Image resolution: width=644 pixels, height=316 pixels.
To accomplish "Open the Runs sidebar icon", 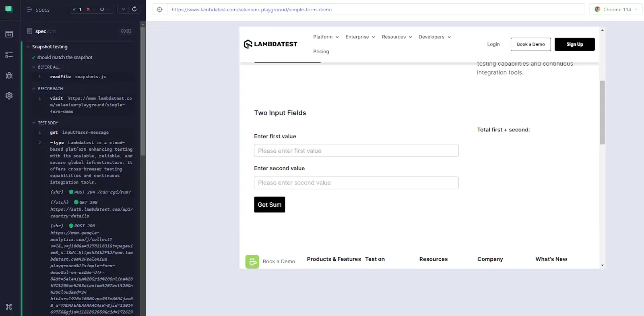I will tap(9, 55).
